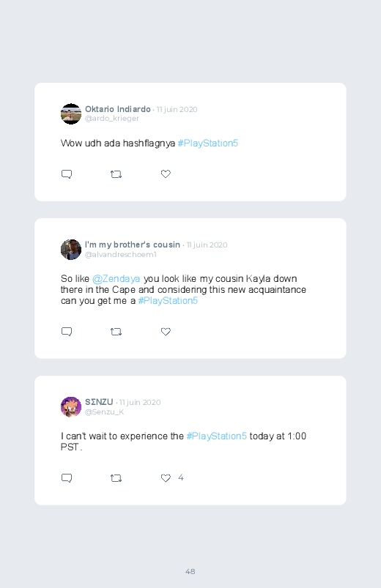Open the @Zendaya mention link
The width and height of the screenshot is (381, 588).
[116, 279]
